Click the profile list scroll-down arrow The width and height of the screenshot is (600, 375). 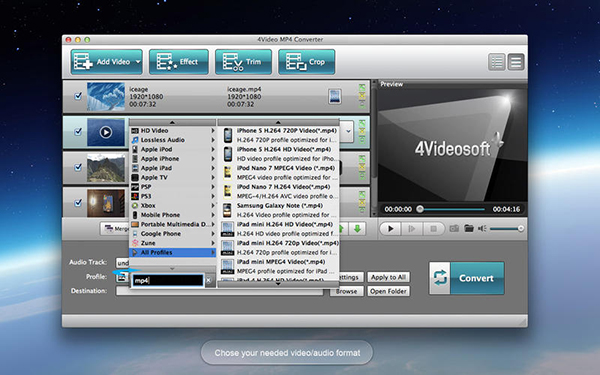pos(278,284)
